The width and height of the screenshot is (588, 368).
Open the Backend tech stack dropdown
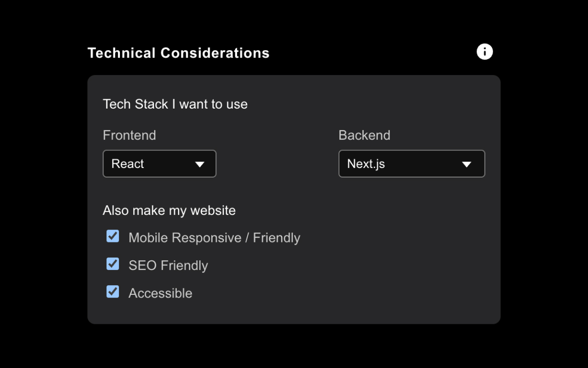pos(411,164)
